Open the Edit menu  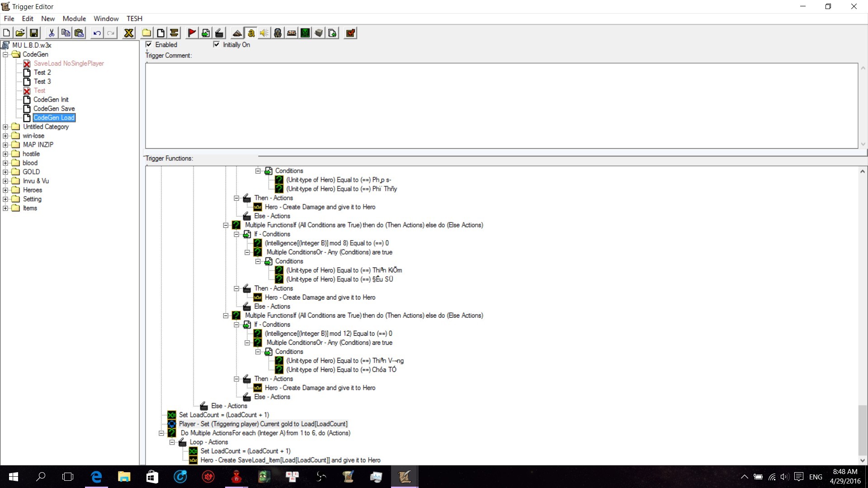pos(28,19)
